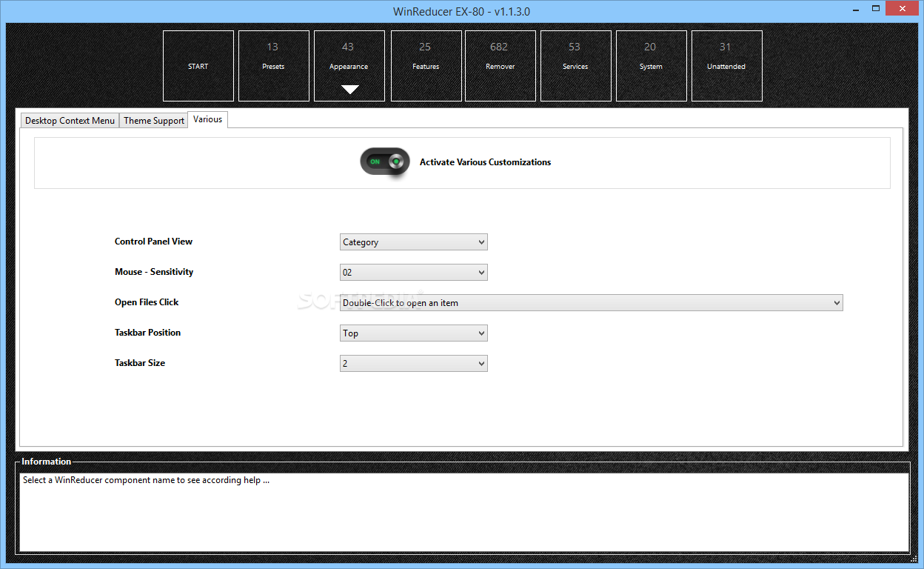
Task: Close the WinReducer window
Action: pos(903,7)
